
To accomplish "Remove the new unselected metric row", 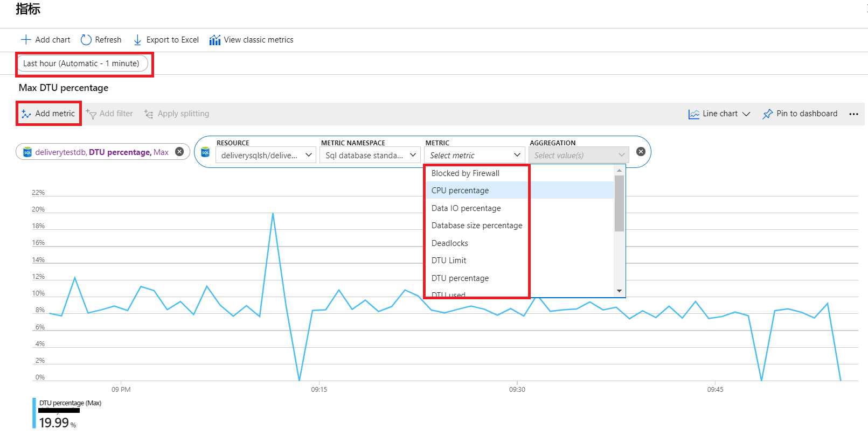I will click(641, 152).
